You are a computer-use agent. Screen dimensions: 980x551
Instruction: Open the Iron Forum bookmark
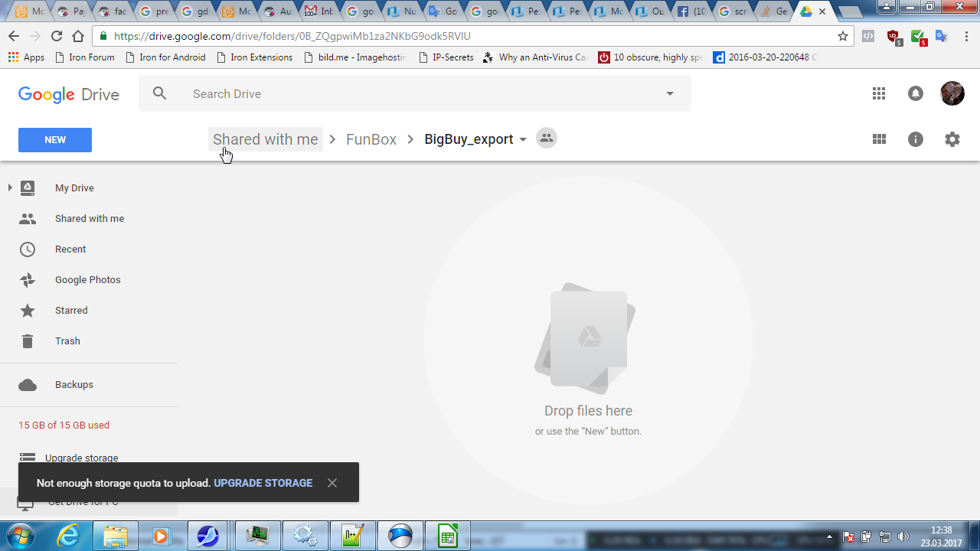[x=85, y=57]
